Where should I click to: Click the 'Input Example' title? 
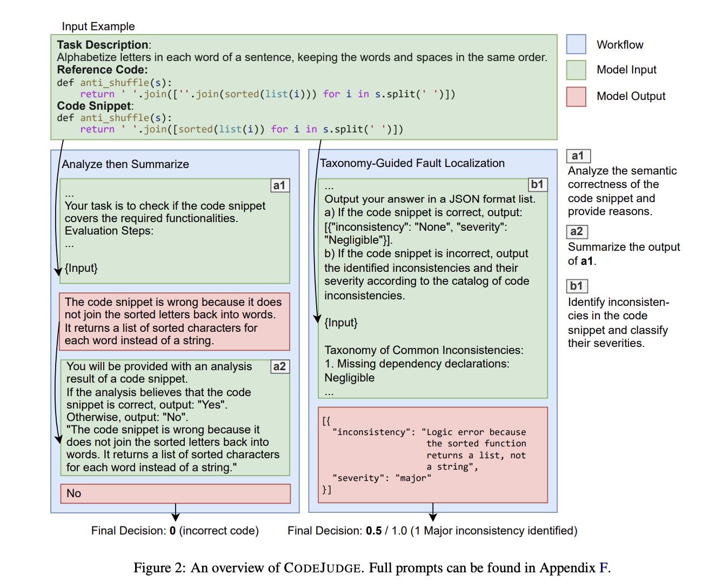tap(98, 26)
